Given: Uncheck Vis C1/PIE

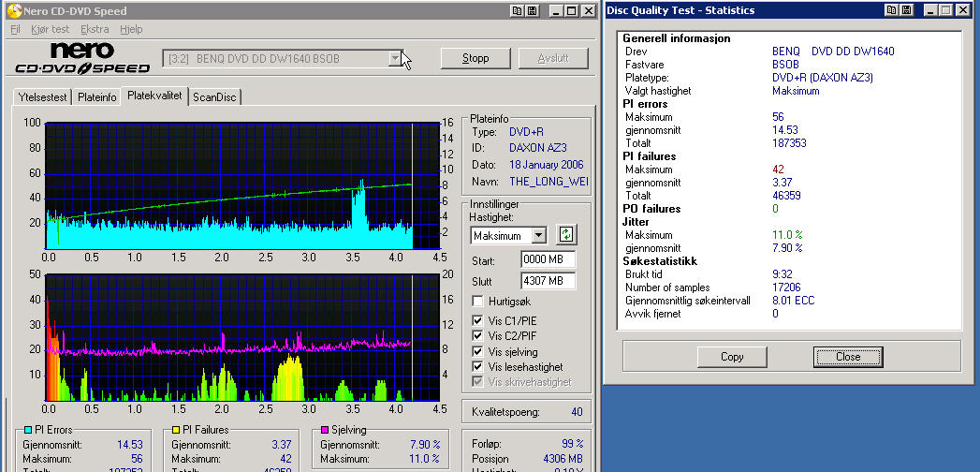Looking at the screenshot, I should [x=477, y=320].
